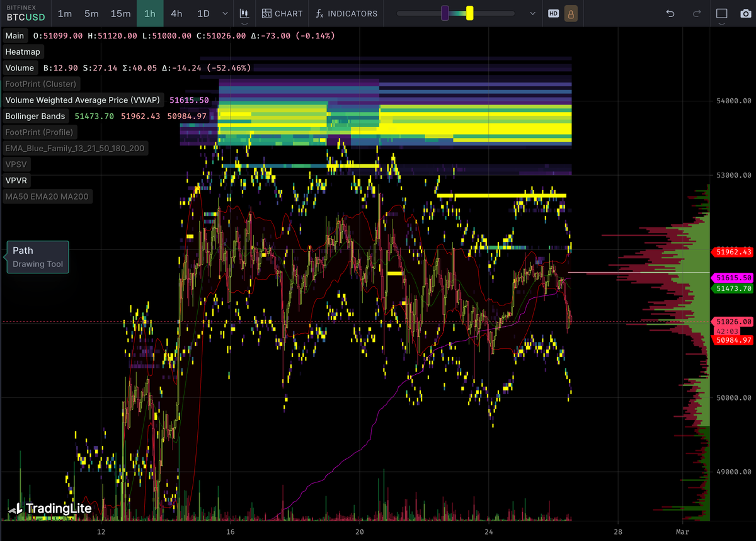This screenshot has width=756, height=541.
Task: Select the 1h timeframe
Action: tap(150, 13)
